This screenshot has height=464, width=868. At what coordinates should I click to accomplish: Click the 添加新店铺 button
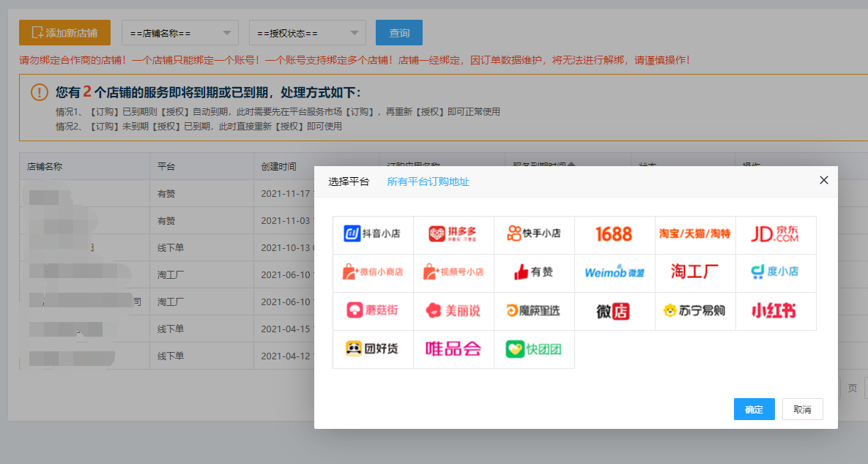click(64, 33)
